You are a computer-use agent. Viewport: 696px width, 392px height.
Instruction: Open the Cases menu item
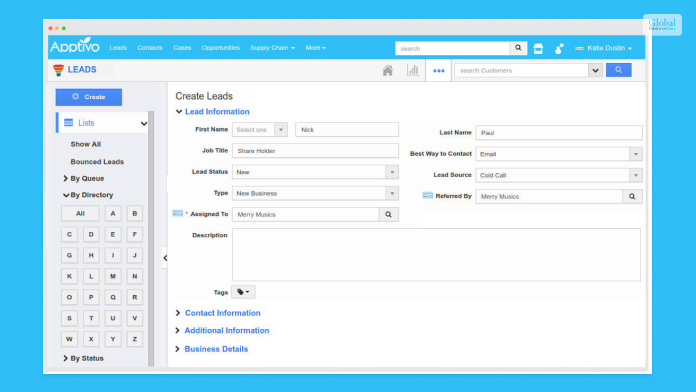(182, 48)
